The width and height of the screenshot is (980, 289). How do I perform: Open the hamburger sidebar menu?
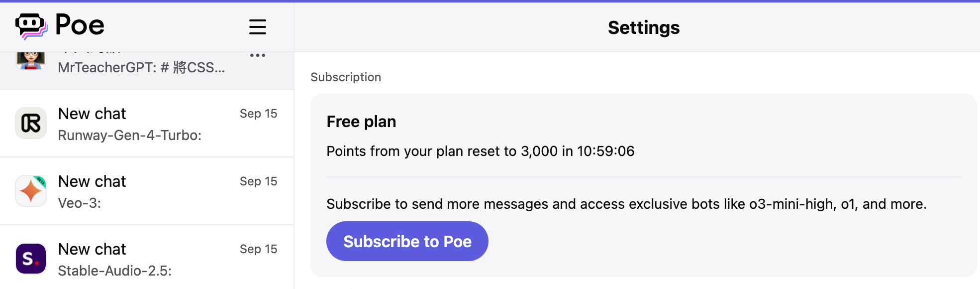pos(257,27)
